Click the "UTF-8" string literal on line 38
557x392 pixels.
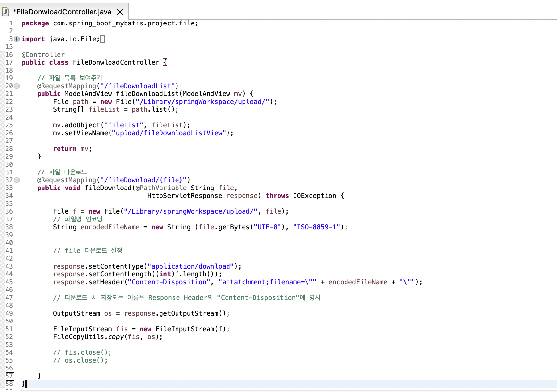click(x=267, y=227)
